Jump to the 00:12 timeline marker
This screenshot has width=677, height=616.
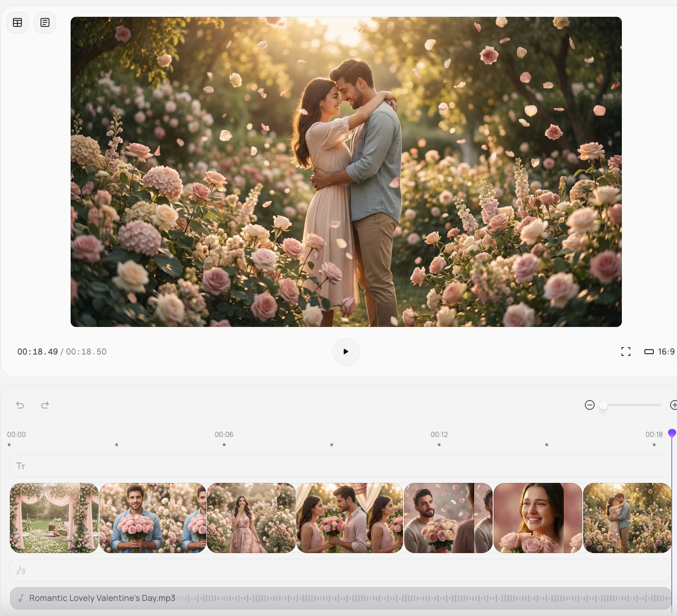point(439,435)
